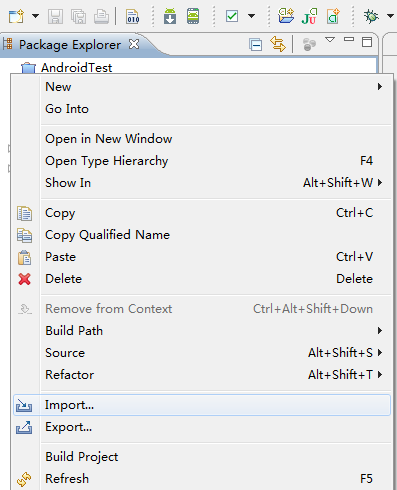Expand the Refactor submenu arrow
397x490 pixels.
pyautogui.click(x=380, y=375)
